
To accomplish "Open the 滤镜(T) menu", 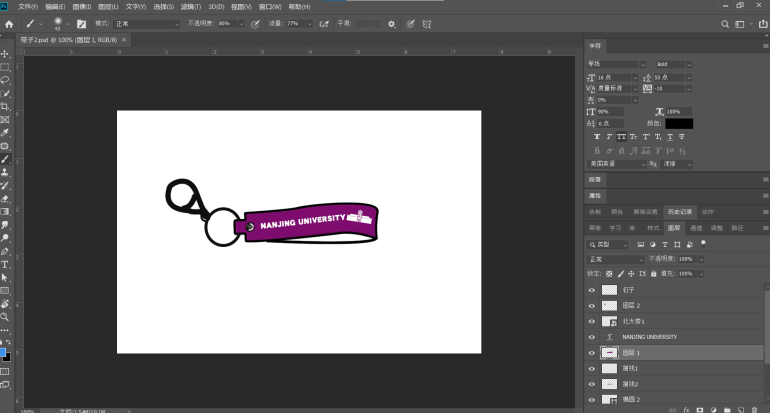I will pos(191,7).
